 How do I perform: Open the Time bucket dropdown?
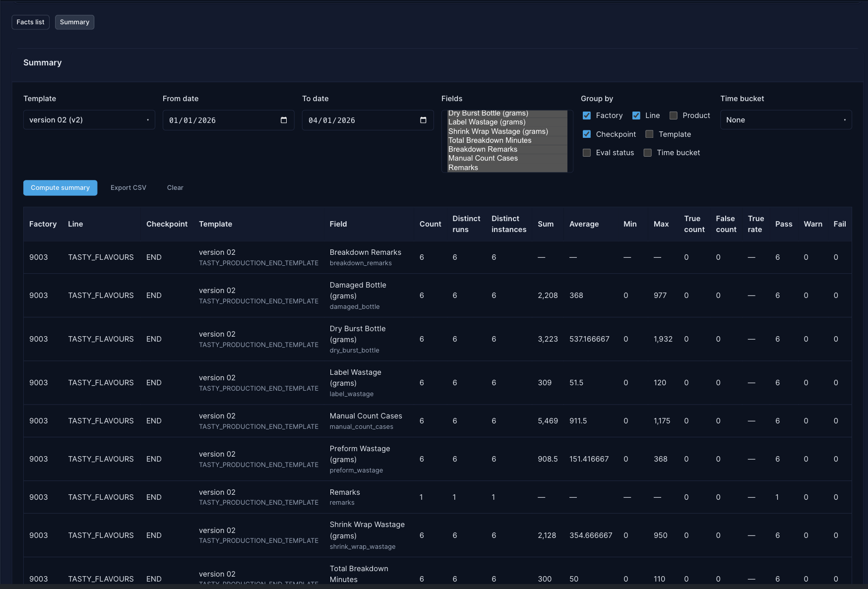[x=786, y=120]
